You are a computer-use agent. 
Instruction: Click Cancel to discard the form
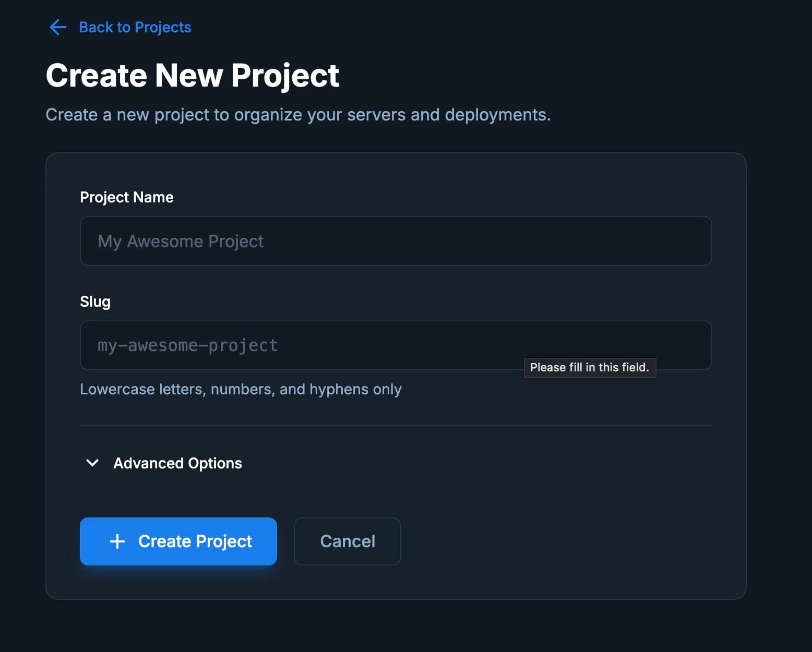pyautogui.click(x=347, y=541)
